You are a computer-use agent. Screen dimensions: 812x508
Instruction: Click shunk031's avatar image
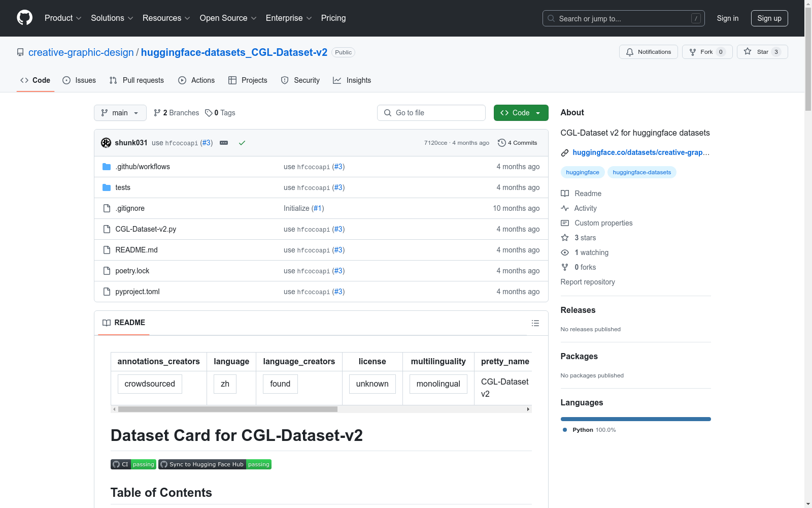coord(106,143)
